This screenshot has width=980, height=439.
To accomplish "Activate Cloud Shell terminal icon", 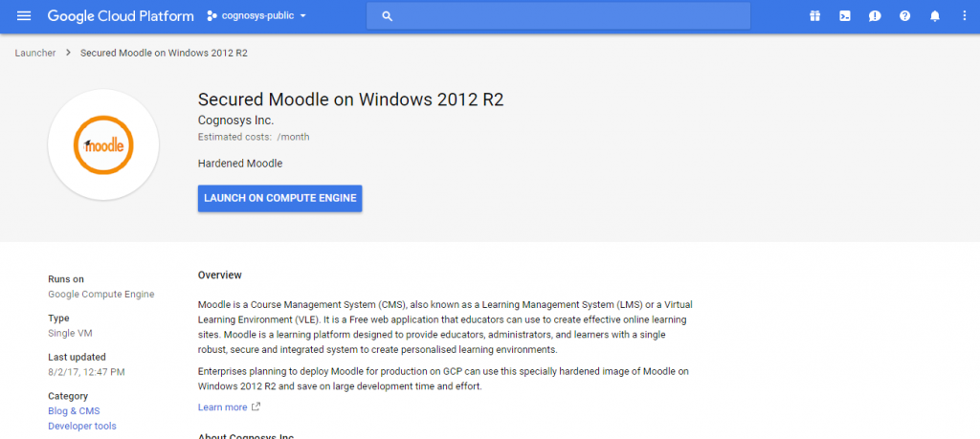I will [x=845, y=16].
